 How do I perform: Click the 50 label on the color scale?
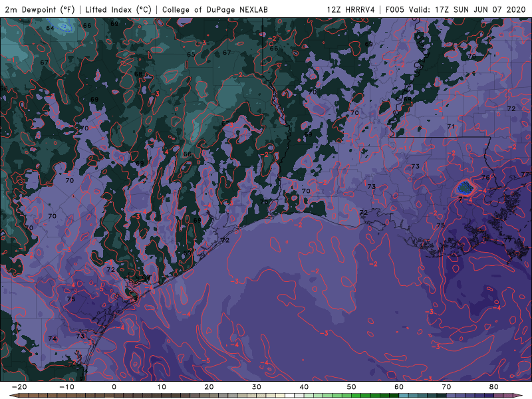point(352,387)
